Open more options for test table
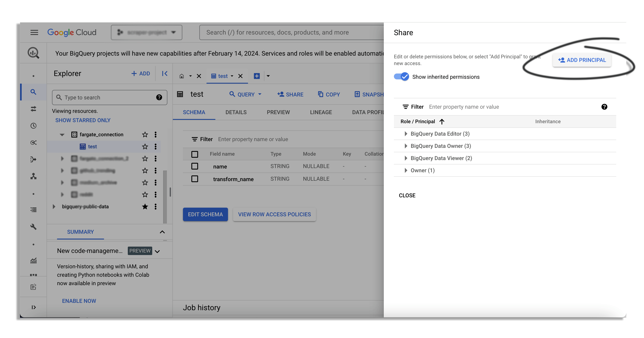 (156, 147)
